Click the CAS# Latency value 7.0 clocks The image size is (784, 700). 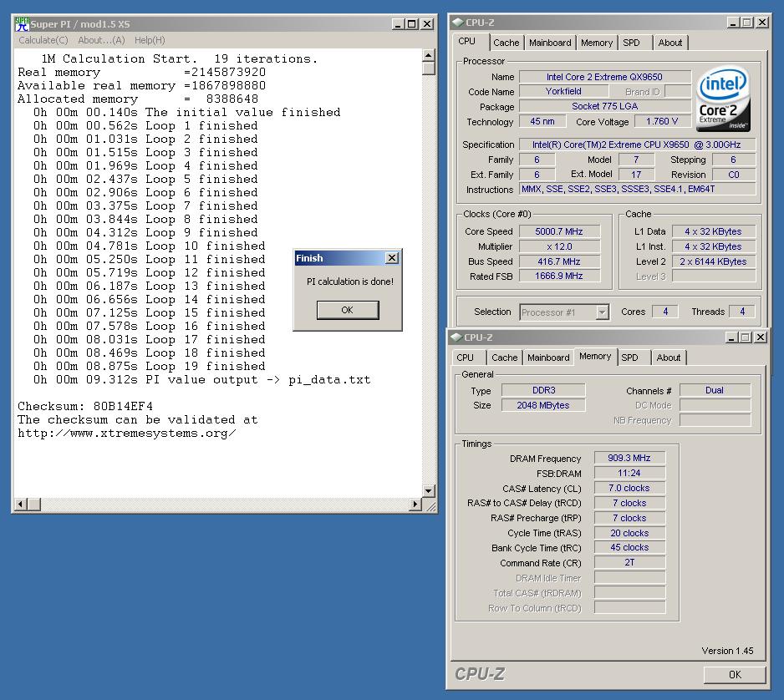[x=629, y=488]
